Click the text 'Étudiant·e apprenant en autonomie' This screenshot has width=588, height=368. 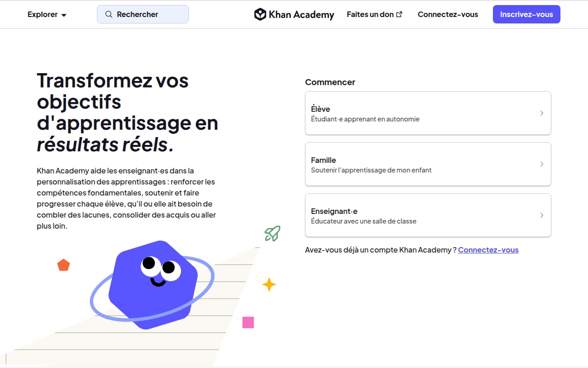click(365, 119)
